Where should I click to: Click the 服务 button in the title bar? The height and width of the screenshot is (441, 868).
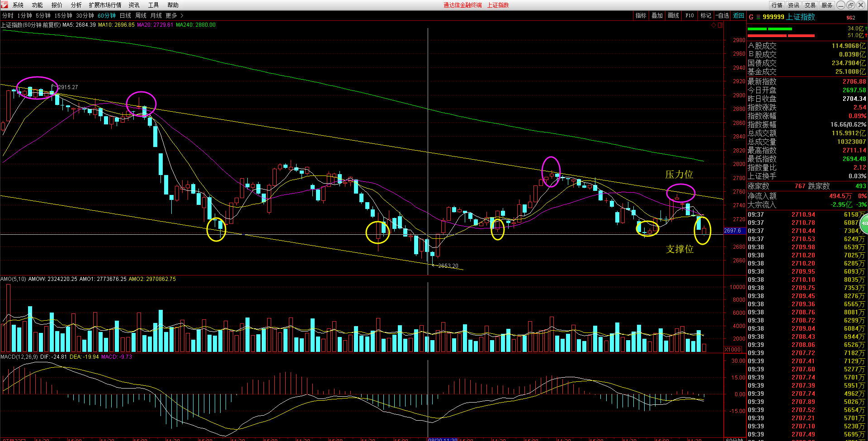(827, 5)
